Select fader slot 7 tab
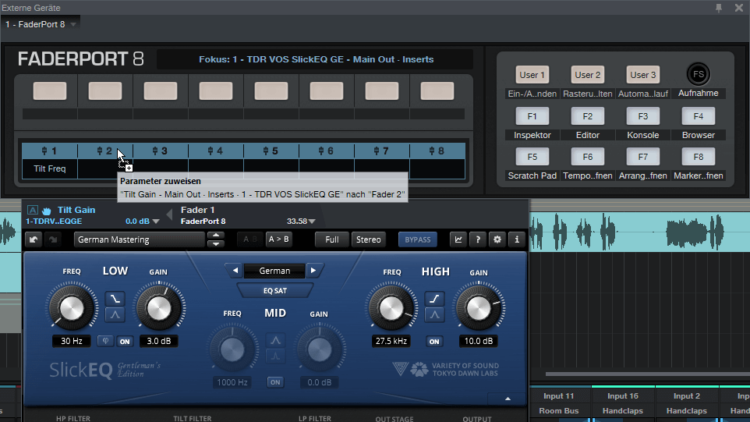Image resolution: width=750 pixels, height=422 pixels. [x=382, y=151]
